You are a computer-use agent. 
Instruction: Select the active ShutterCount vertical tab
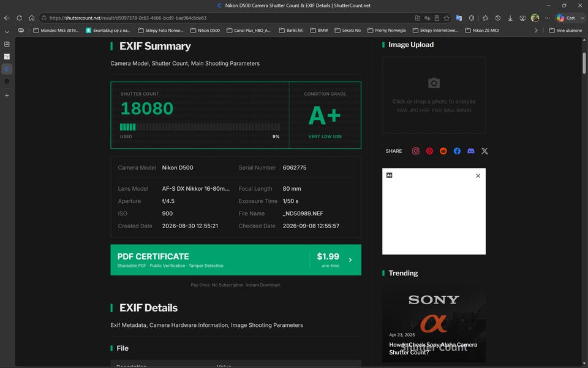click(x=7, y=69)
